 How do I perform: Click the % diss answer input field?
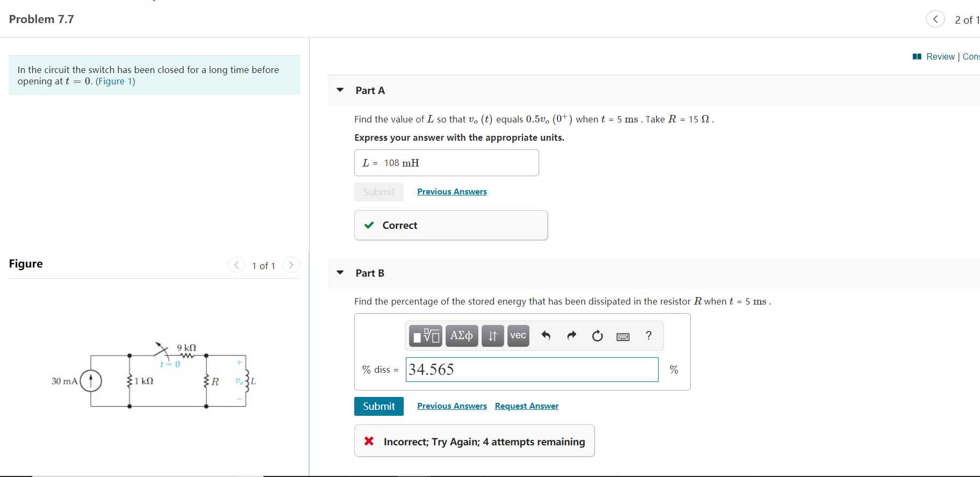tap(532, 370)
